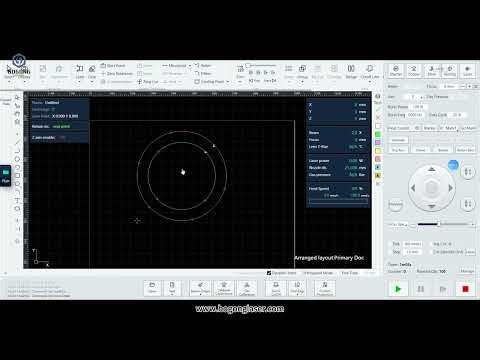Increase Focus with the plus stepper
Image resolution: width=480 pixels, height=360 pixels.
pyautogui.click(x=469, y=86)
